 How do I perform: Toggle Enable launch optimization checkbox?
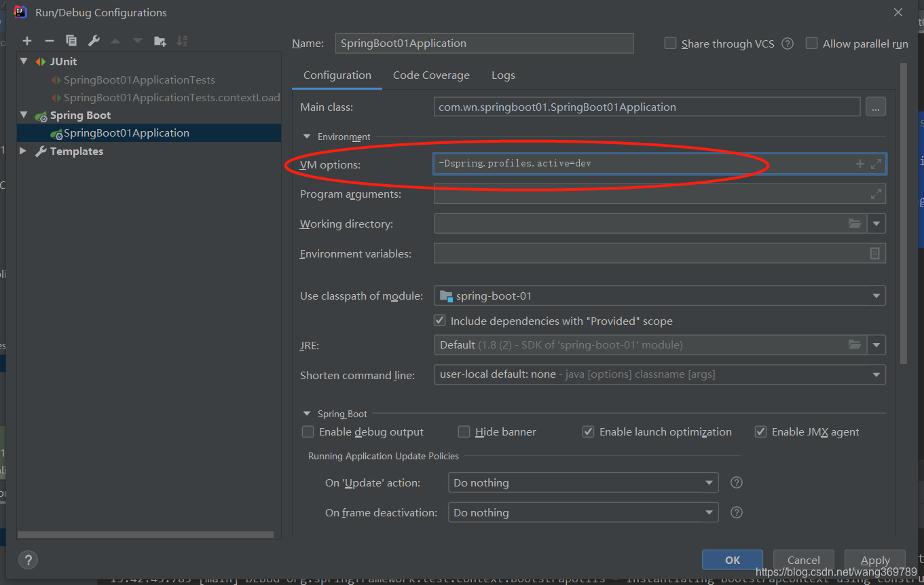pos(589,431)
